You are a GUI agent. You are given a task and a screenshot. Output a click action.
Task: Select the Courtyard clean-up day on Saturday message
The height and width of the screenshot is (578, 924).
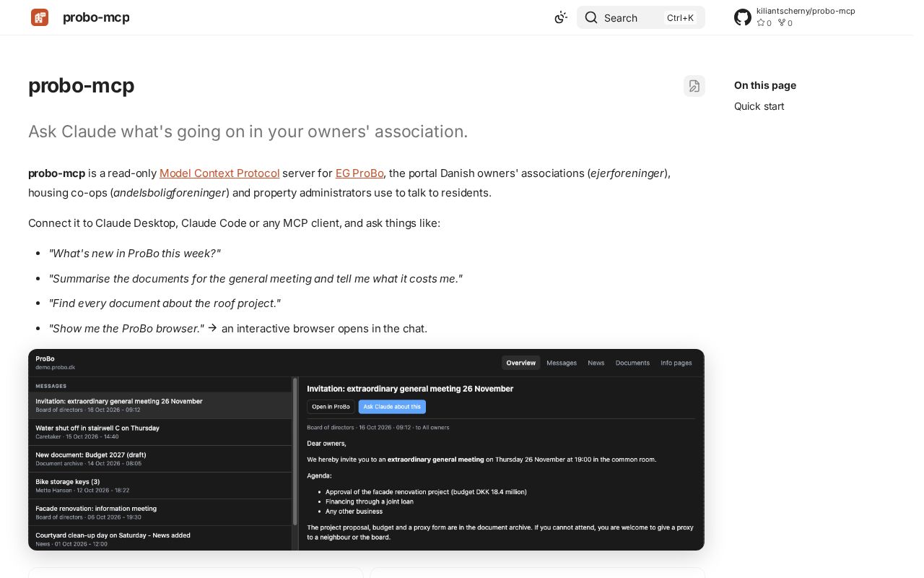[x=160, y=538]
